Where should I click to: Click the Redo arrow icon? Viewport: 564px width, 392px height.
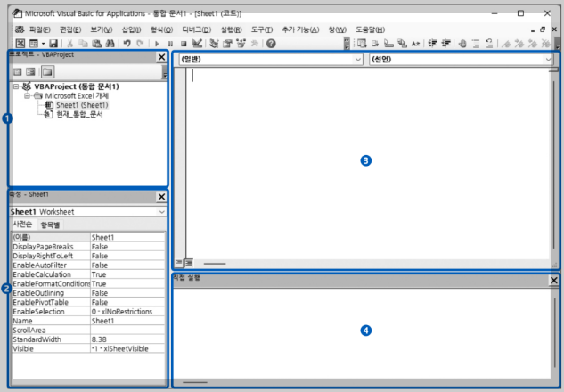[x=140, y=44]
